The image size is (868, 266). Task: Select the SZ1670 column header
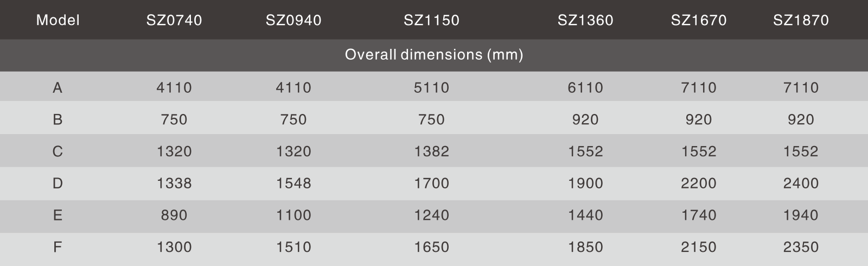(x=699, y=20)
